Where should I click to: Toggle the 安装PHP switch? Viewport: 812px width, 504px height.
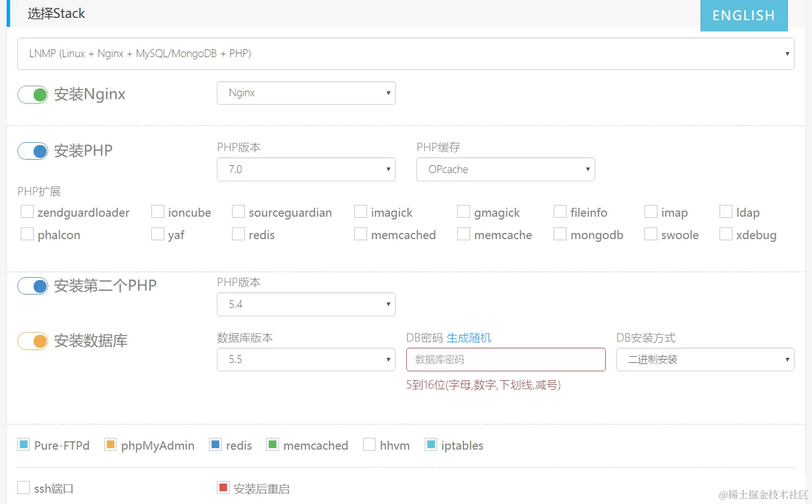coord(33,151)
